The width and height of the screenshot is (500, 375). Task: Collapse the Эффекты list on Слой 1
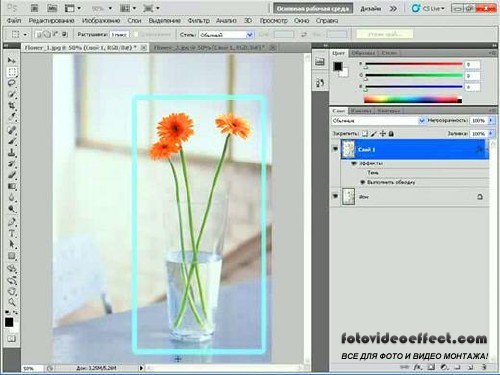pos(354,163)
